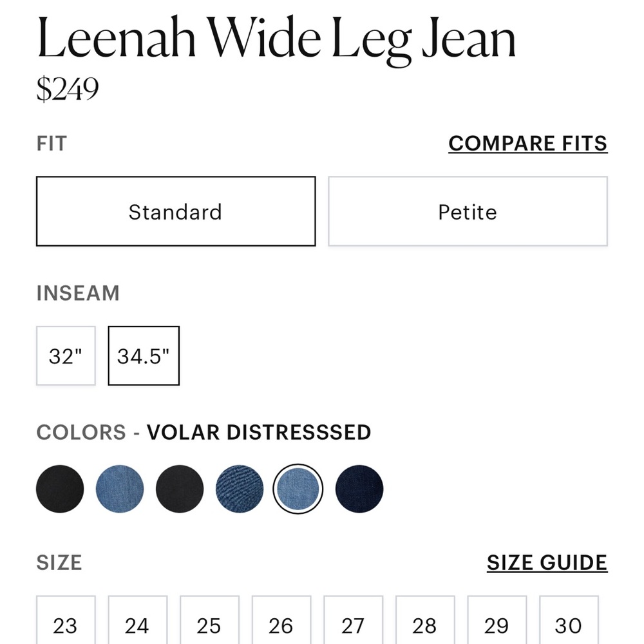This screenshot has height=644, width=644.
Task: Choose the dark navy rinse color swatch
Action: pyautogui.click(x=359, y=489)
